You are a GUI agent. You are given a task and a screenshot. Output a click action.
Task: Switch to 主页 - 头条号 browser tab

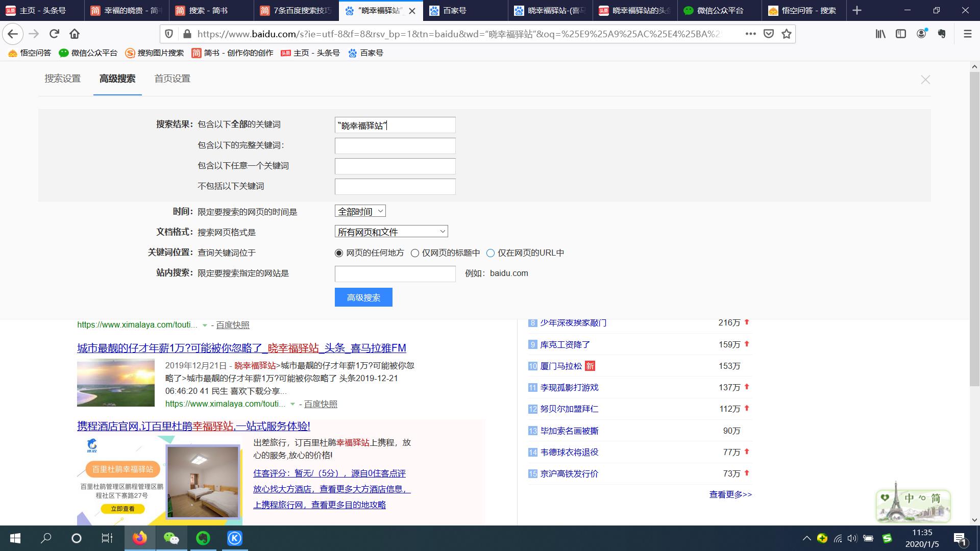(42, 11)
